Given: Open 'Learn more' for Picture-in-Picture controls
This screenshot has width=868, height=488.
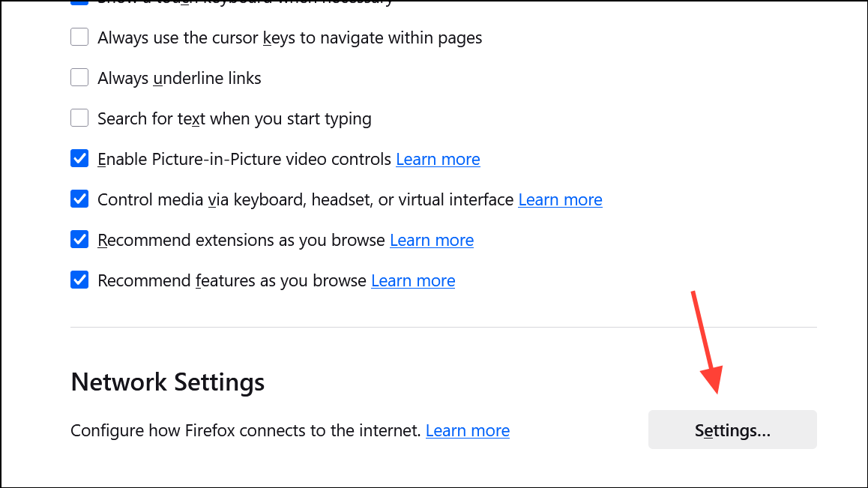Looking at the screenshot, I should coord(438,159).
